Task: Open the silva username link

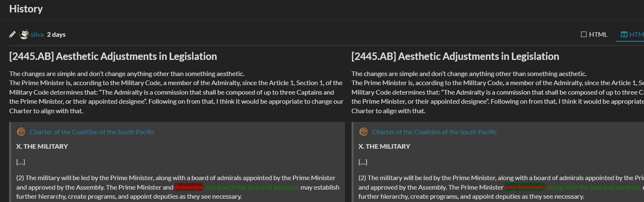Action: [37, 34]
